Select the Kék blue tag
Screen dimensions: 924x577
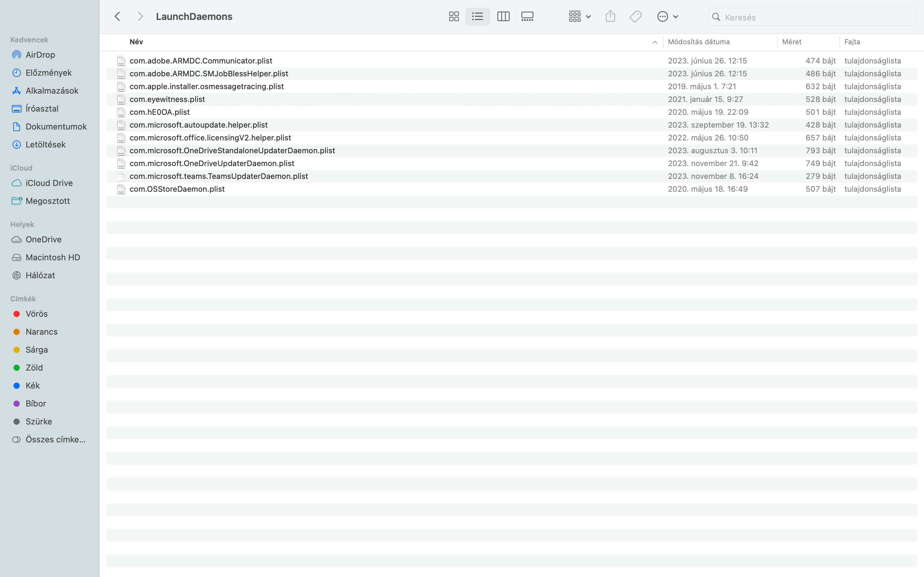(32, 385)
